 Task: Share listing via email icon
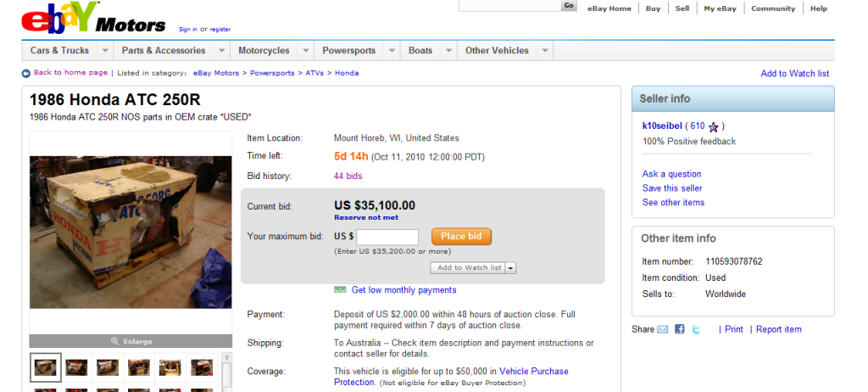[x=663, y=329]
